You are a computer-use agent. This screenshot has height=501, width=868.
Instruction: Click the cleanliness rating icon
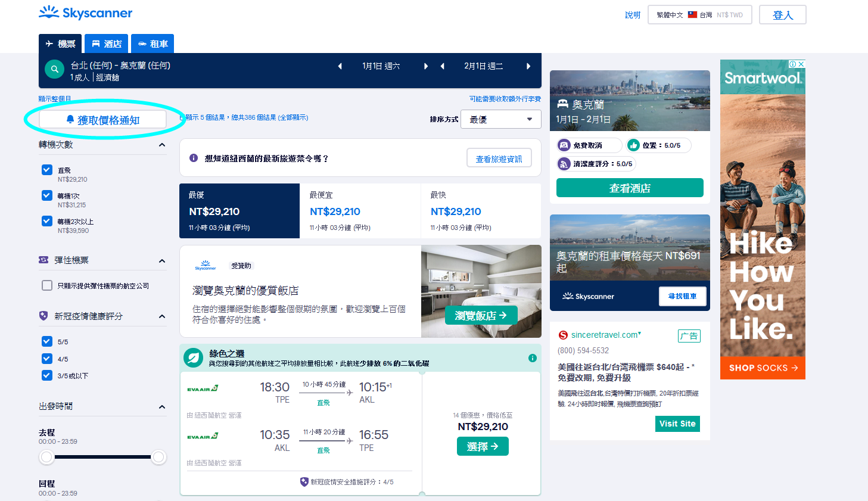point(564,163)
